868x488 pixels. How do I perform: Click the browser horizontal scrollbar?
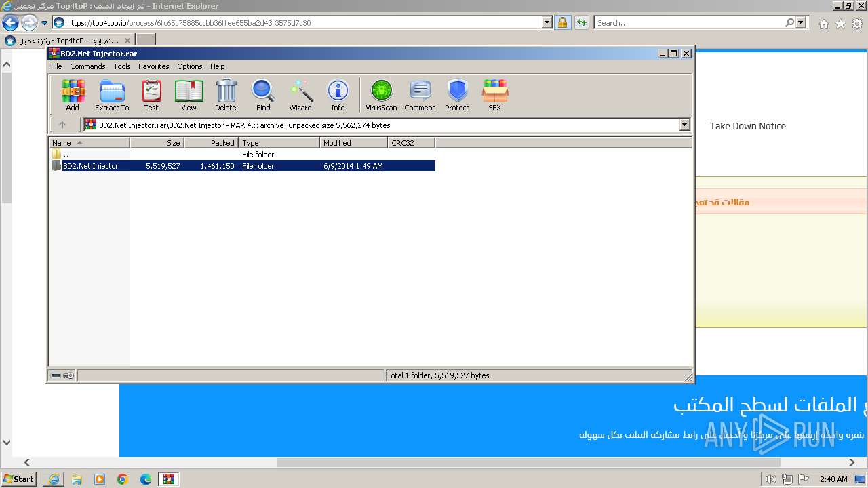529,462
